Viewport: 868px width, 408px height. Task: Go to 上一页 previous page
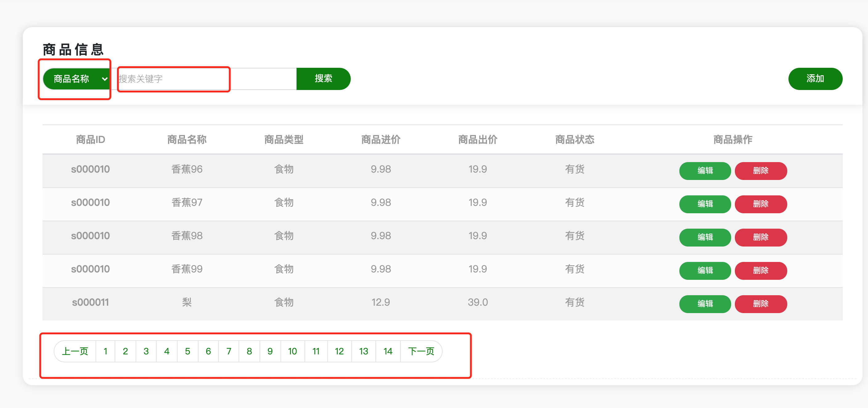tap(75, 351)
